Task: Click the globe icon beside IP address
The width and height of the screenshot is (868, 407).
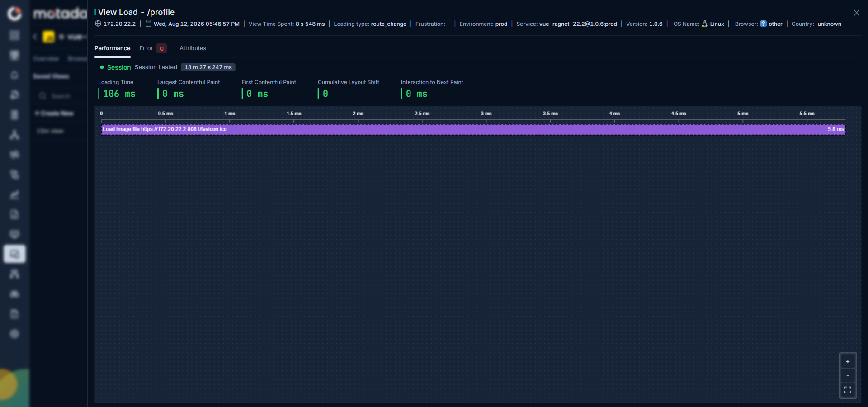Action: (x=98, y=24)
